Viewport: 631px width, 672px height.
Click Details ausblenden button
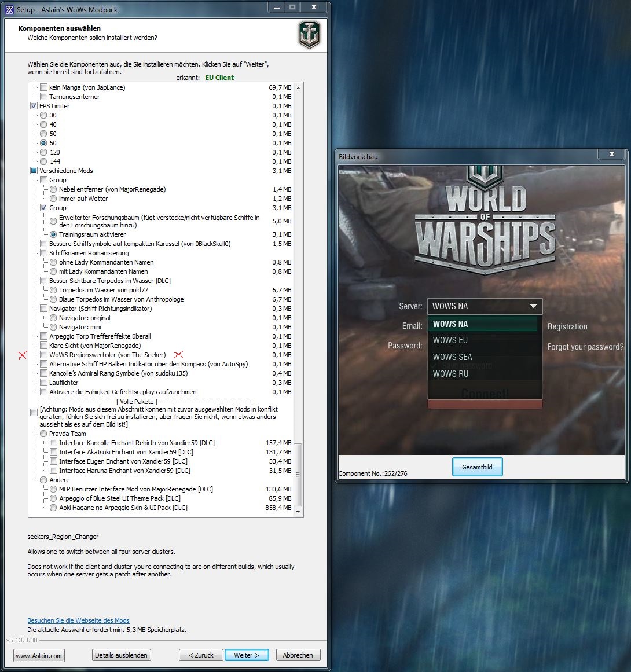point(122,655)
